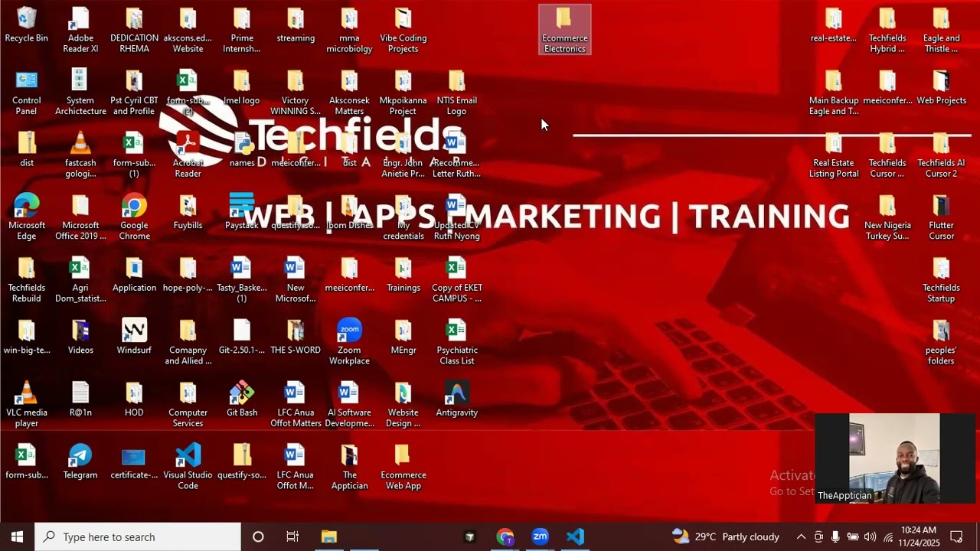Select the Control Panel shortcut
This screenshot has width=980, height=551.
pos(27,93)
